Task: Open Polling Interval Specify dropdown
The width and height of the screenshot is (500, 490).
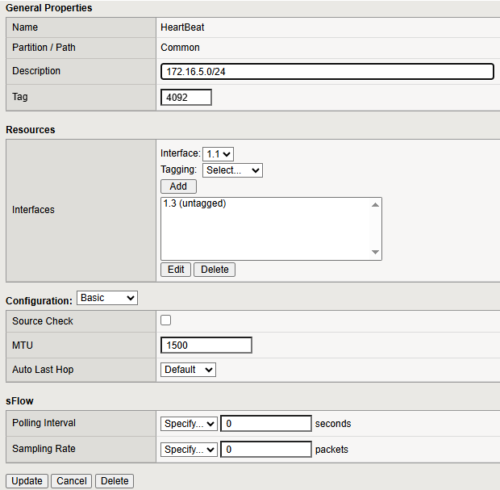Action: pyautogui.click(x=189, y=424)
